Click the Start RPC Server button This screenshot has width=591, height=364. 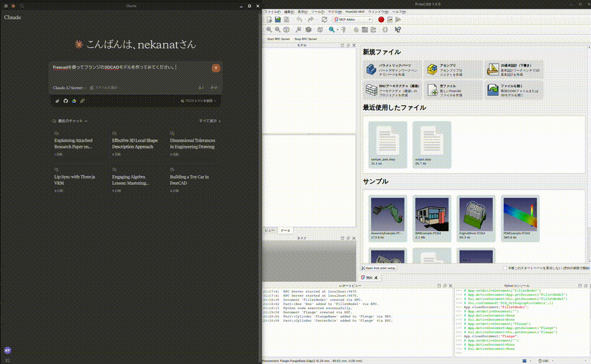coord(278,39)
